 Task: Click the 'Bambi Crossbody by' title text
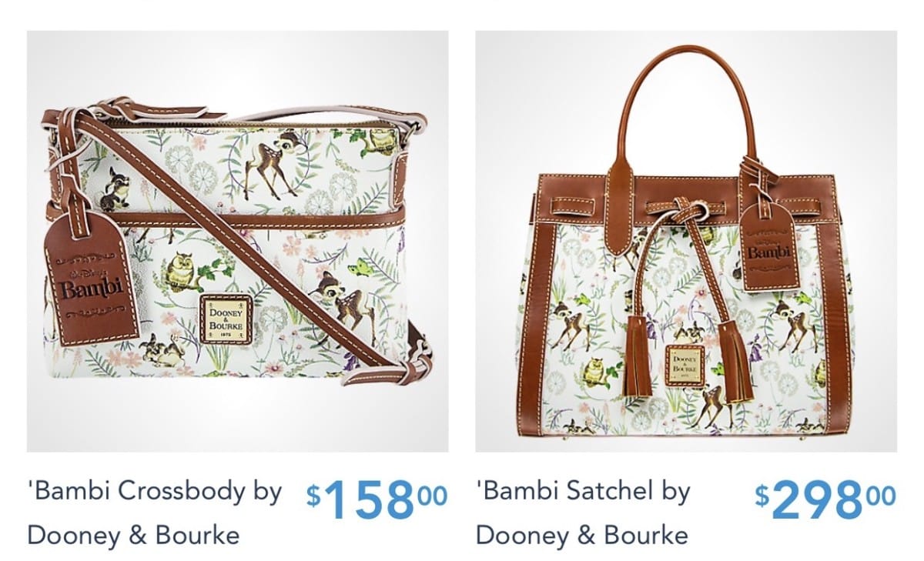[x=154, y=491]
